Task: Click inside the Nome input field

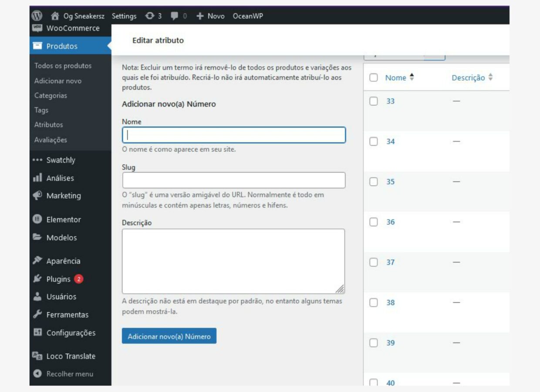Action: 234,135
